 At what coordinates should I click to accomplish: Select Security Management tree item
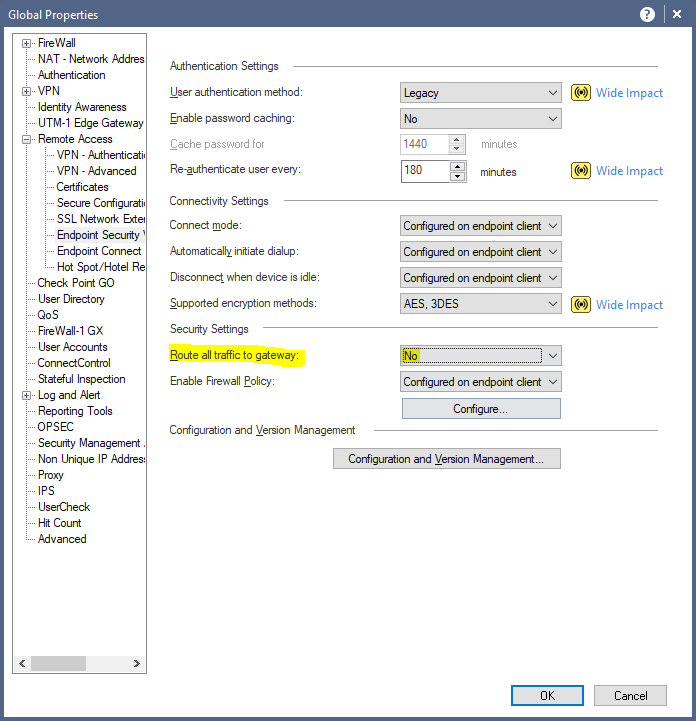(91, 443)
